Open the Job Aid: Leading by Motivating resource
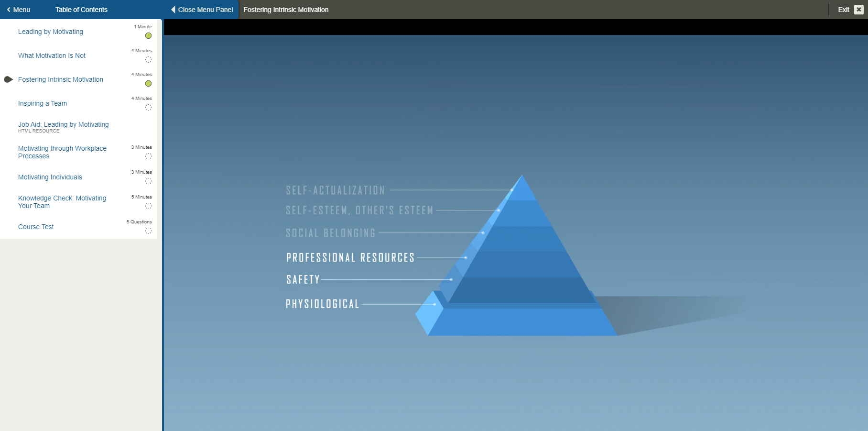Screen dimensions: 868x431 pos(63,124)
